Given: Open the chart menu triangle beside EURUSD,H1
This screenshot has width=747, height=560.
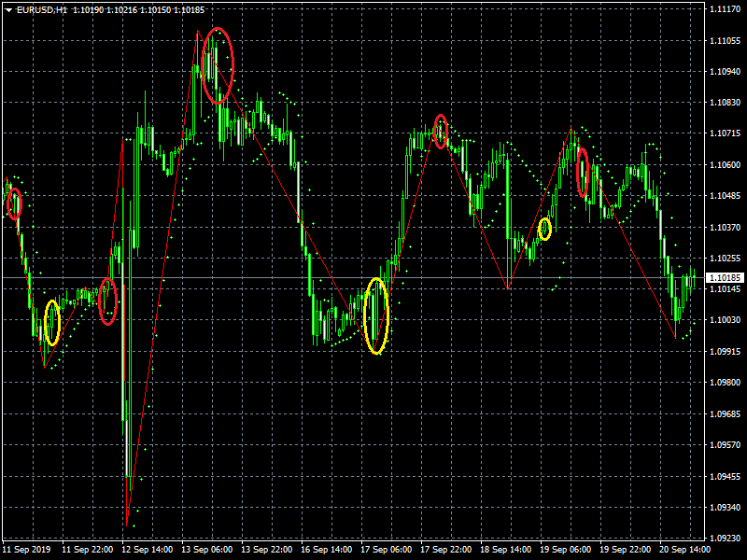Looking at the screenshot, I should (8, 10).
